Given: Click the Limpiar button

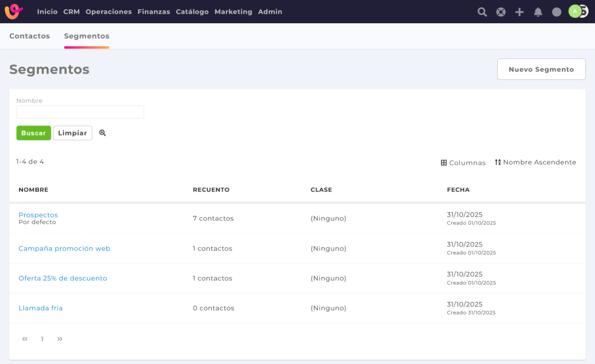Looking at the screenshot, I should click(x=73, y=133).
